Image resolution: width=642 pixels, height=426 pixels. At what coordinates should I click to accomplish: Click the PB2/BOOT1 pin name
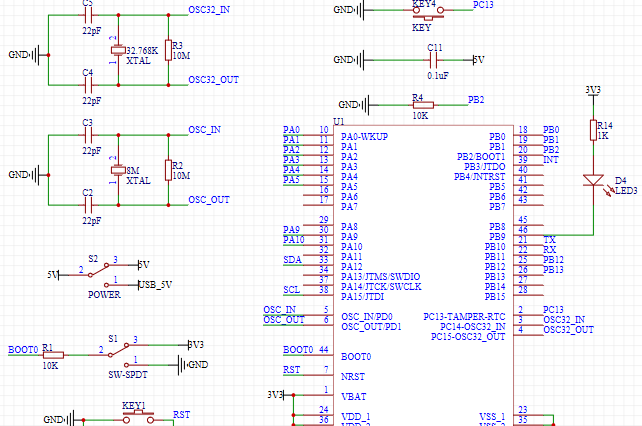point(481,157)
